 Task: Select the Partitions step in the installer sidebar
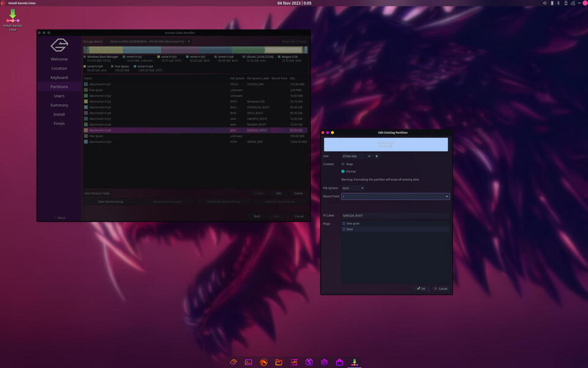(59, 86)
